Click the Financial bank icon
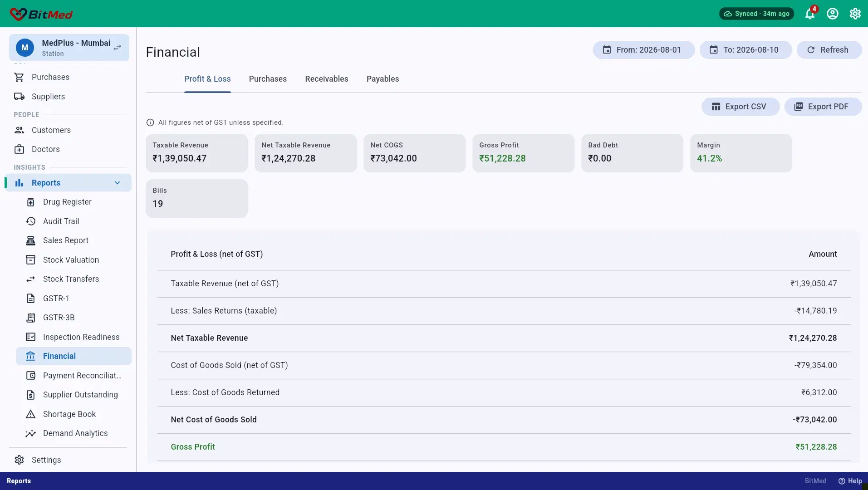The width and height of the screenshot is (868, 490). (30, 356)
